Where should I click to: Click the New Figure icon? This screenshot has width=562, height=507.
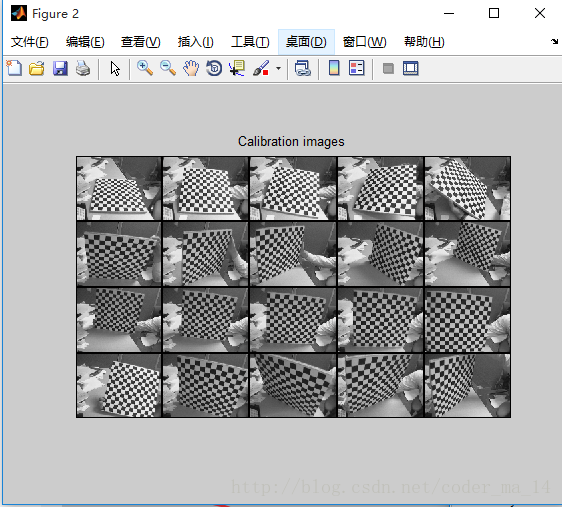tap(14, 68)
